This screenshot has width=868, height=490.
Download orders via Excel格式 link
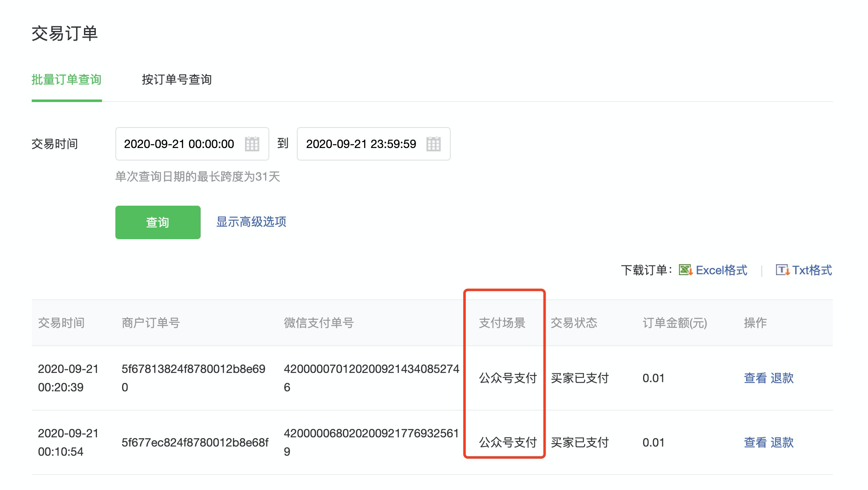(721, 270)
